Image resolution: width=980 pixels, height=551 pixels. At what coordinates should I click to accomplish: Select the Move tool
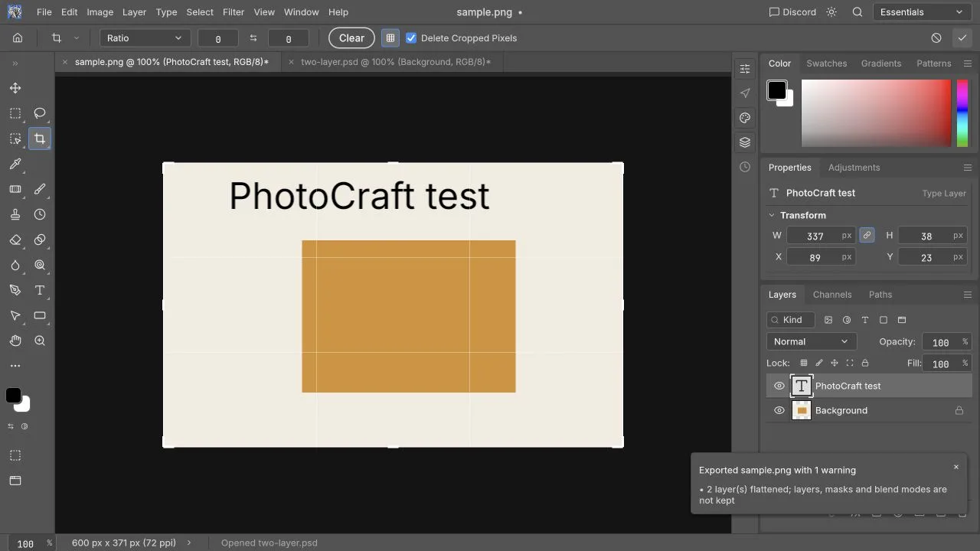(15, 88)
